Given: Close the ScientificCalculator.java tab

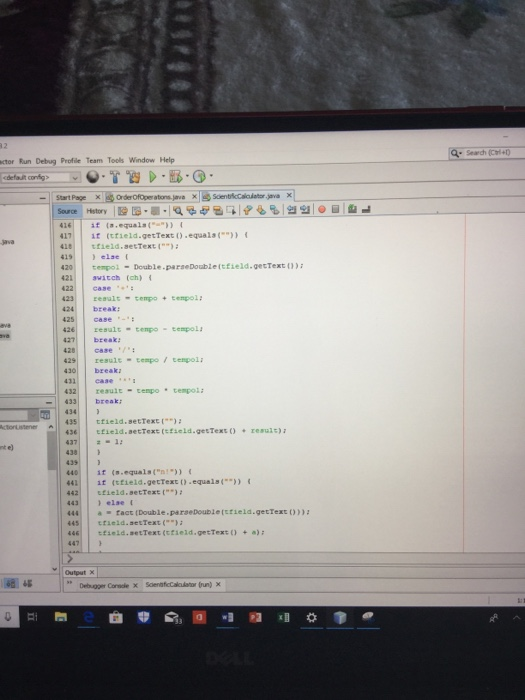Looking at the screenshot, I should point(289,195).
